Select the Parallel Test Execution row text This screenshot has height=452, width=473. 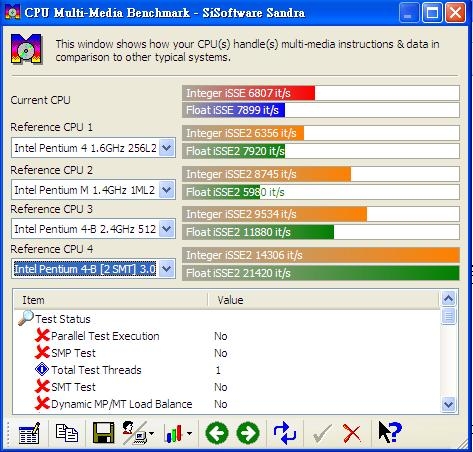105,336
